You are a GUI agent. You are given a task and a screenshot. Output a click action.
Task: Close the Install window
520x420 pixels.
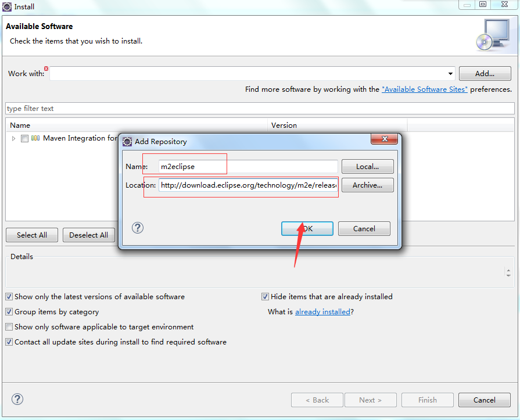coord(504,4)
